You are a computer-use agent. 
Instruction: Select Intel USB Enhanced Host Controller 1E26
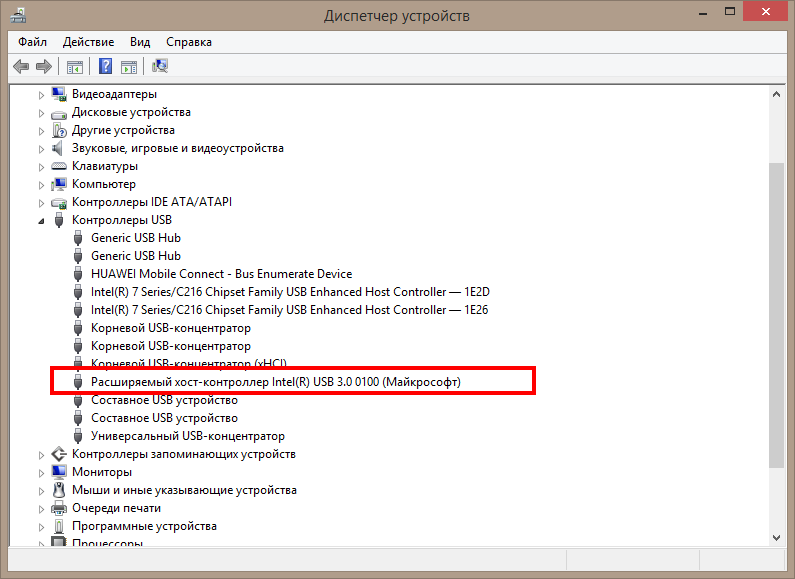pos(290,310)
